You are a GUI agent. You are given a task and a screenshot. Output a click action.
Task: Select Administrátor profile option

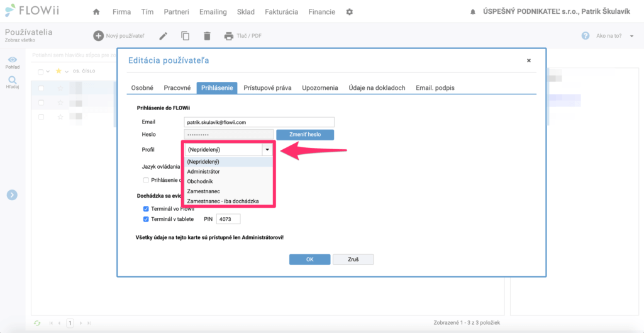(x=228, y=171)
